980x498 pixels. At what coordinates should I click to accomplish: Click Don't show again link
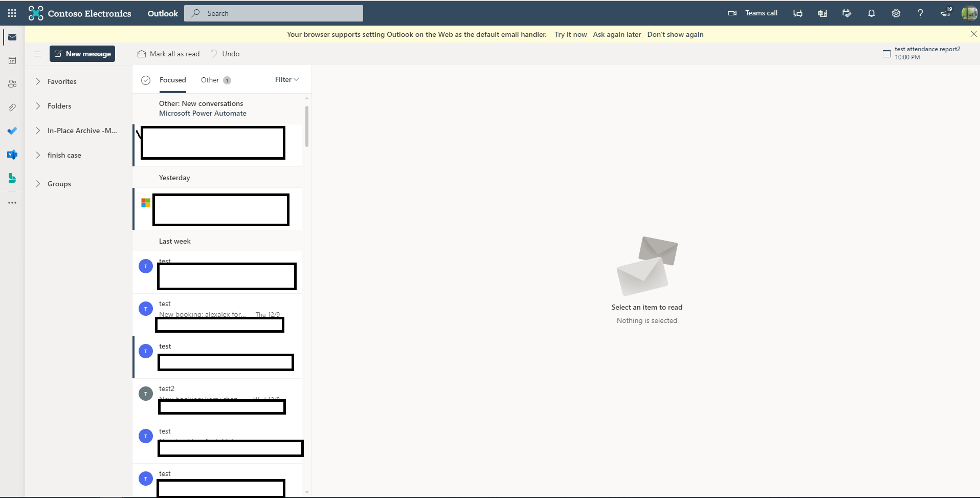point(675,34)
